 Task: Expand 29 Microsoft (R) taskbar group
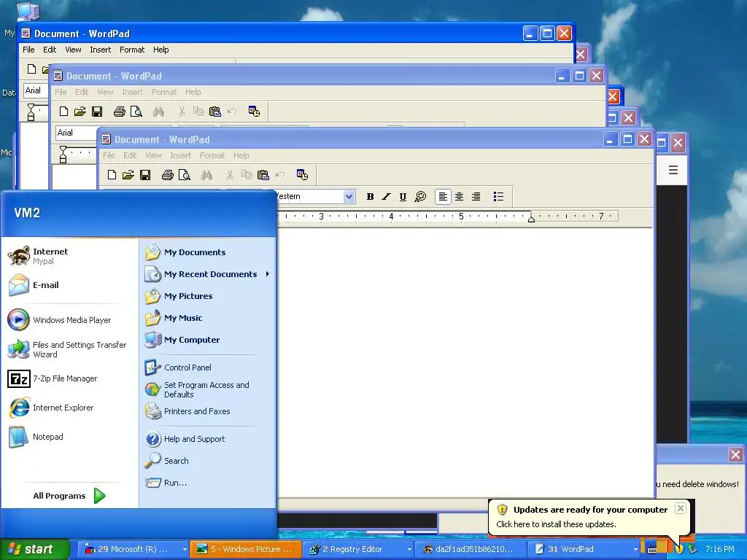point(133,549)
